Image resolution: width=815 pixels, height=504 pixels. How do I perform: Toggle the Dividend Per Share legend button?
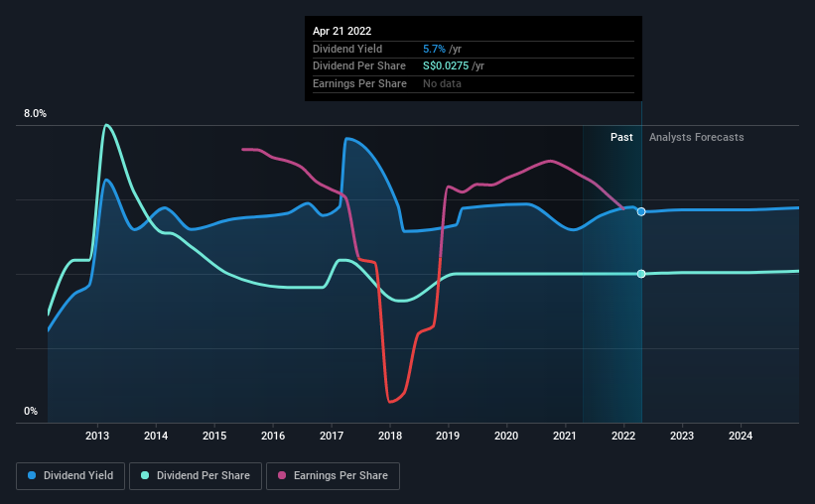(x=196, y=476)
